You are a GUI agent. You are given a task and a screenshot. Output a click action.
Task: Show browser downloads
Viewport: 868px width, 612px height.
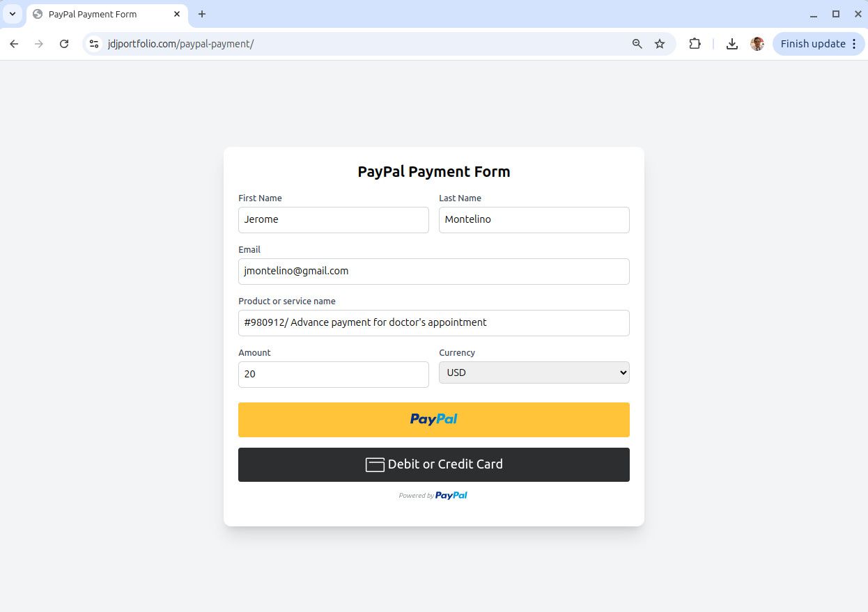731,44
